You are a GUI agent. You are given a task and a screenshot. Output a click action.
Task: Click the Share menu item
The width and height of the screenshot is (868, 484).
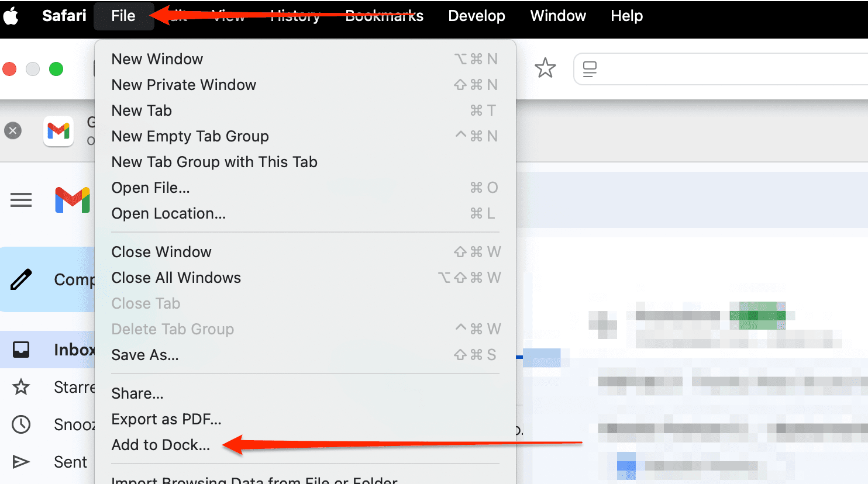tap(137, 393)
